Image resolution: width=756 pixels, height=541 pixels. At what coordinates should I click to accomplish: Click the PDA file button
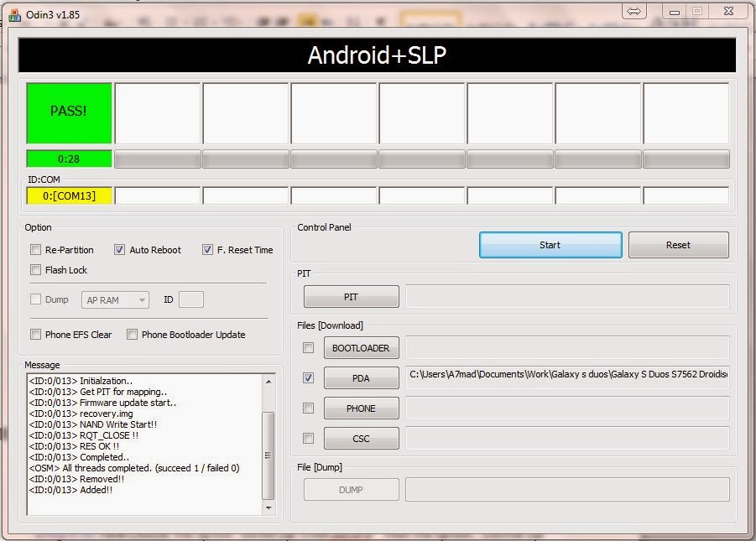click(361, 378)
